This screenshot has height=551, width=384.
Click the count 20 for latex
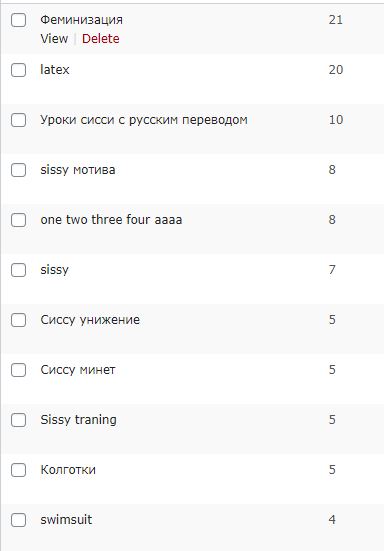point(336,70)
